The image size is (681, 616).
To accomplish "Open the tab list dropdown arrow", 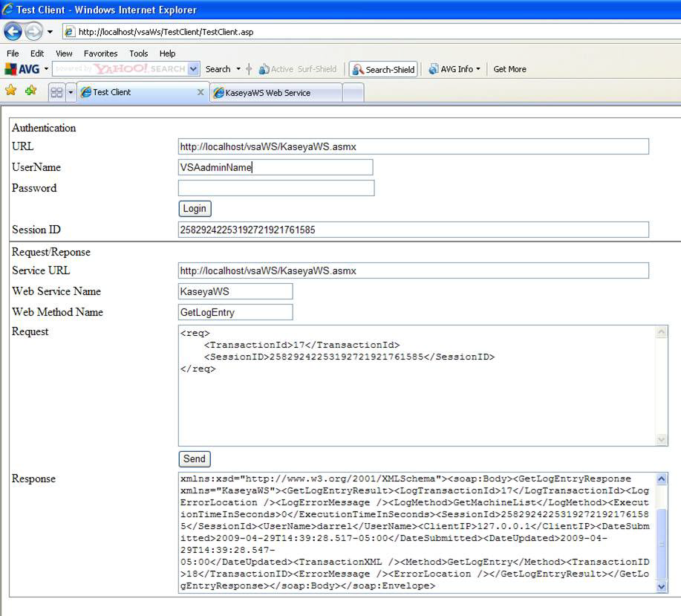I will pos(71,93).
